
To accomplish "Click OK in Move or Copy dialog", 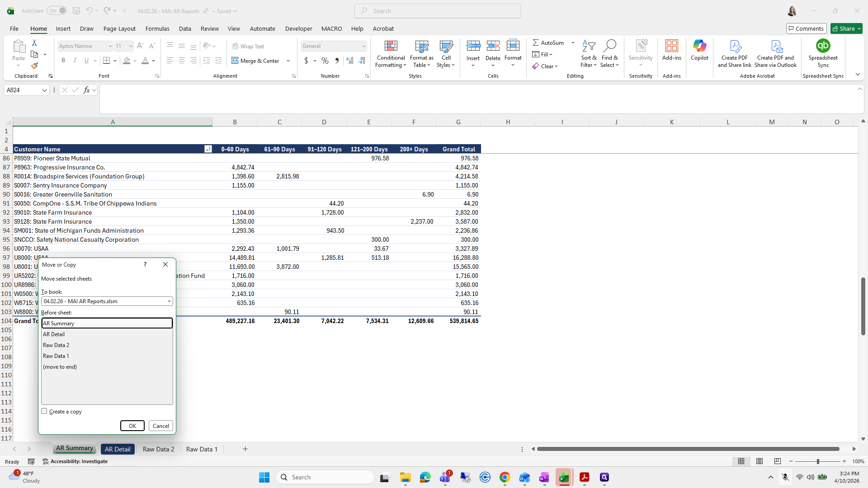I will [x=132, y=426].
